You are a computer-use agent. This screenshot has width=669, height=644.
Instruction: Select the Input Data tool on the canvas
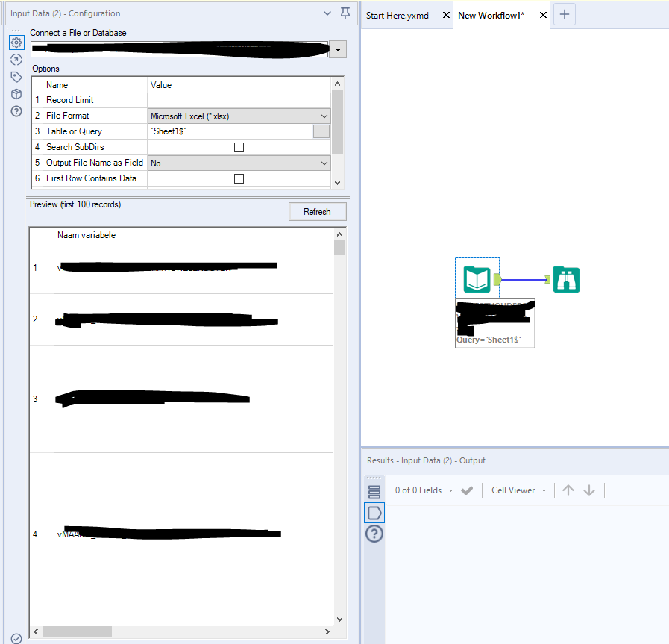(x=477, y=278)
